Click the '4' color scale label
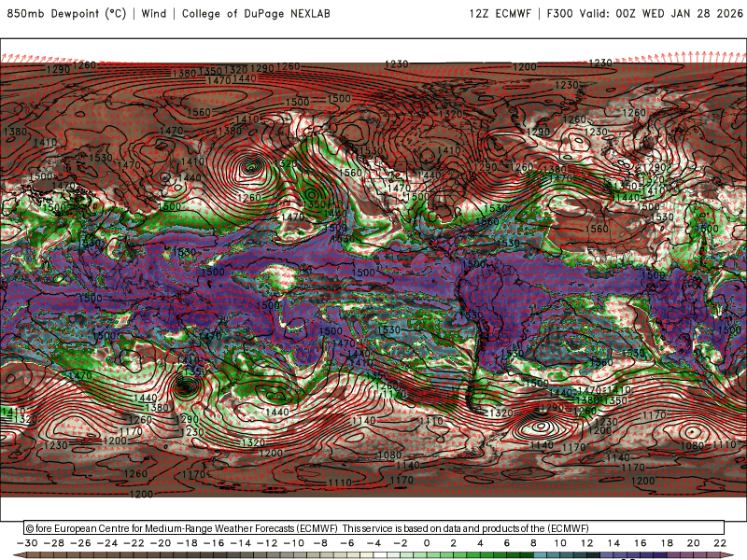 pos(480,543)
